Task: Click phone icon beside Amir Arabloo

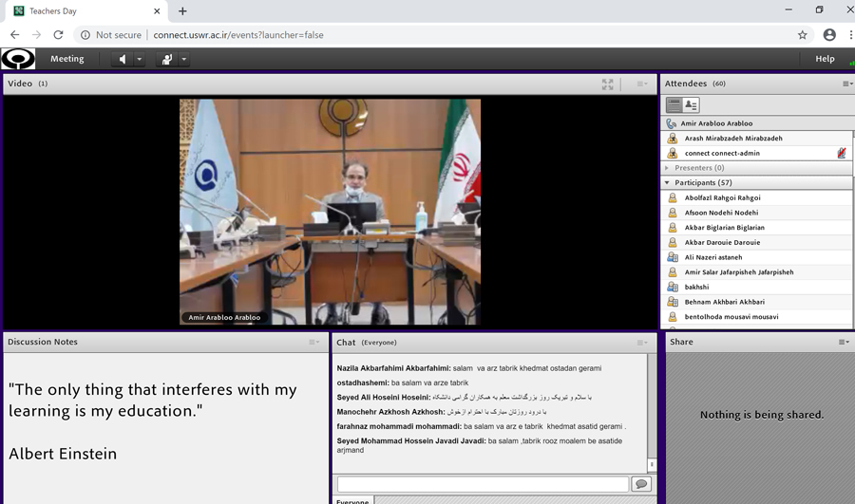Action: [672, 123]
